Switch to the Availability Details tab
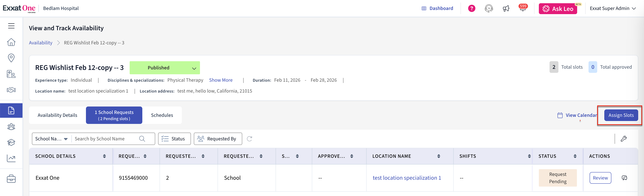Viewport: 644px width, 196px height. (x=57, y=115)
